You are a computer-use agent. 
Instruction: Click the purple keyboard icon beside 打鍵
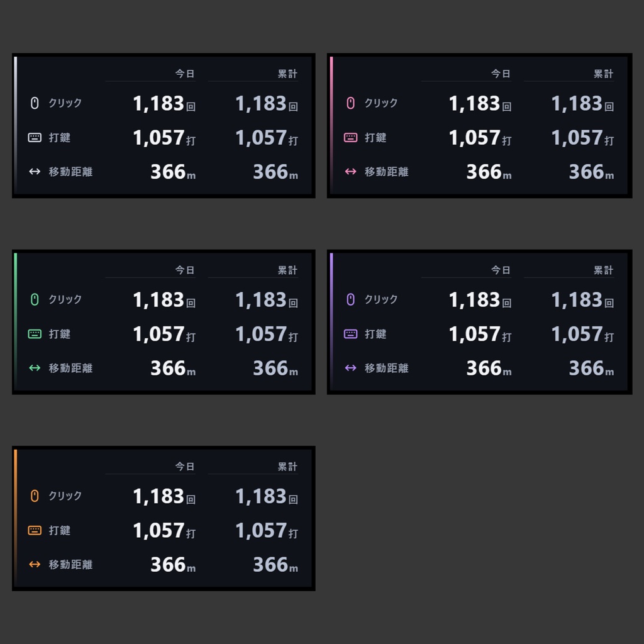[x=350, y=334]
